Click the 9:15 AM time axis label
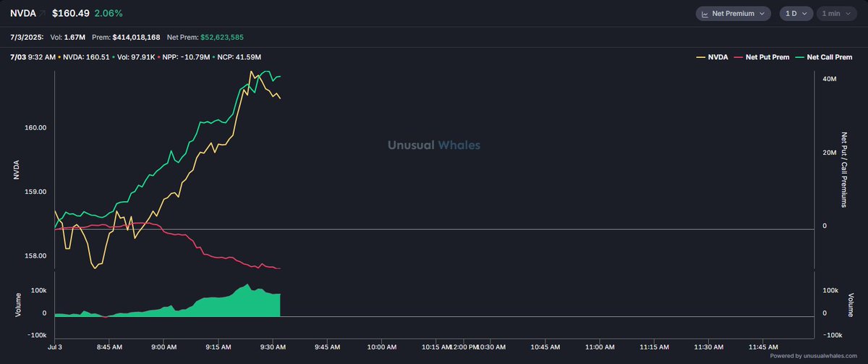The image size is (868, 364). pos(218,347)
